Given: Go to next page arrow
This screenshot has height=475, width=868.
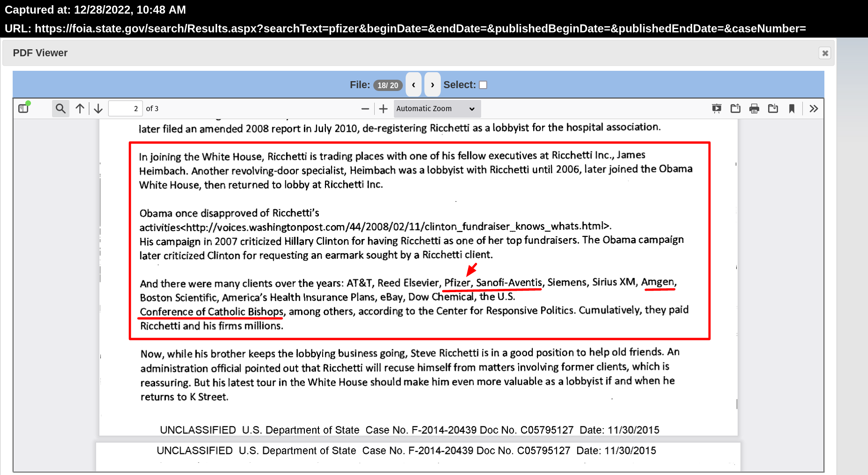Looking at the screenshot, I should (98, 108).
